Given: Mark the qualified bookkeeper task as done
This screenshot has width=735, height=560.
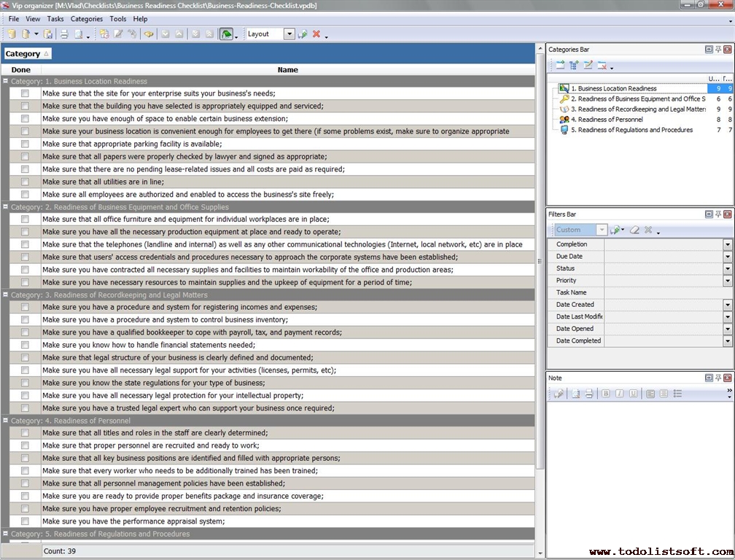Looking at the screenshot, I should (25, 332).
